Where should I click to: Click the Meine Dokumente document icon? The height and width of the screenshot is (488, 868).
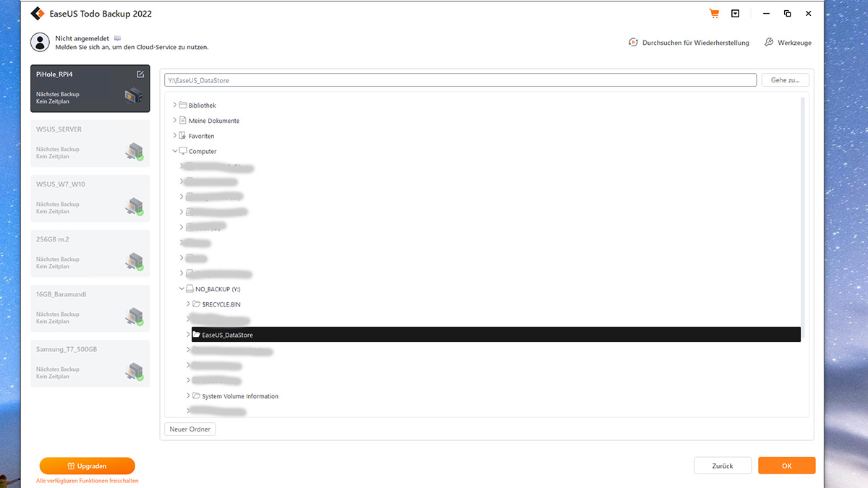click(x=183, y=121)
